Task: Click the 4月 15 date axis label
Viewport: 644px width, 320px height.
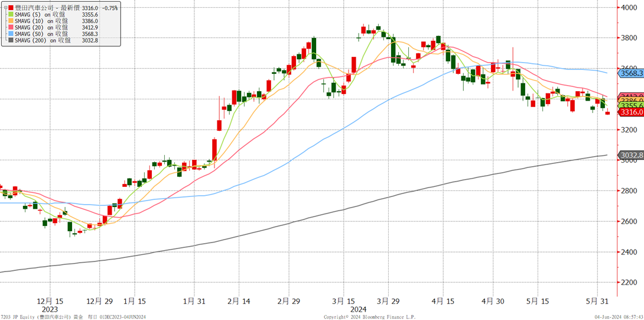Action: pos(443,301)
